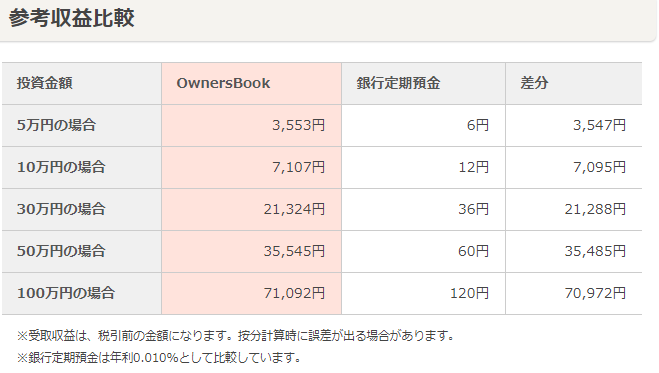
Task: Click the 70,972円 difference cell
Action: pos(595,293)
